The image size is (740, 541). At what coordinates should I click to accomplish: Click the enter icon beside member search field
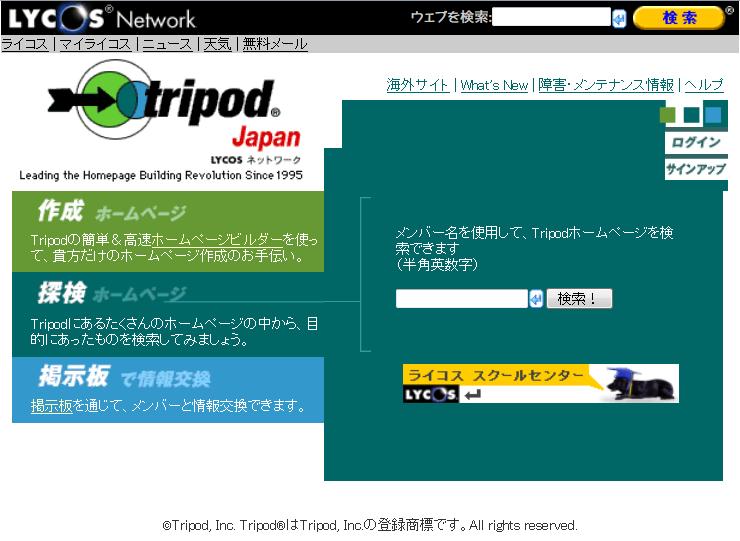click(536, 299)
